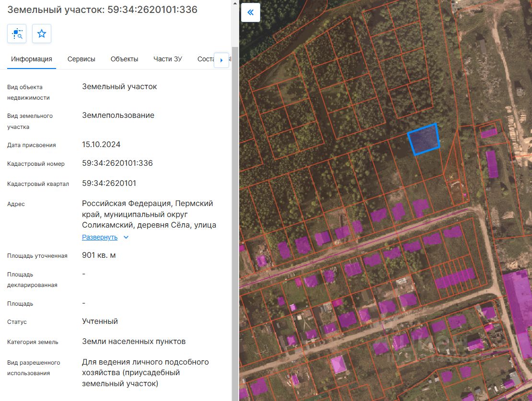Click scrollbar up arrow at panel top
The image size is (532, 401).
pos(235,3)
